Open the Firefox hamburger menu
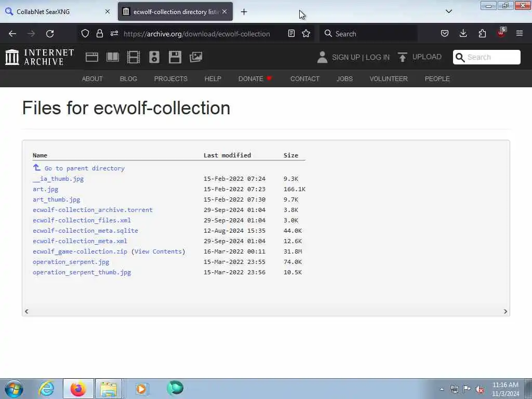 click(520, 33)
